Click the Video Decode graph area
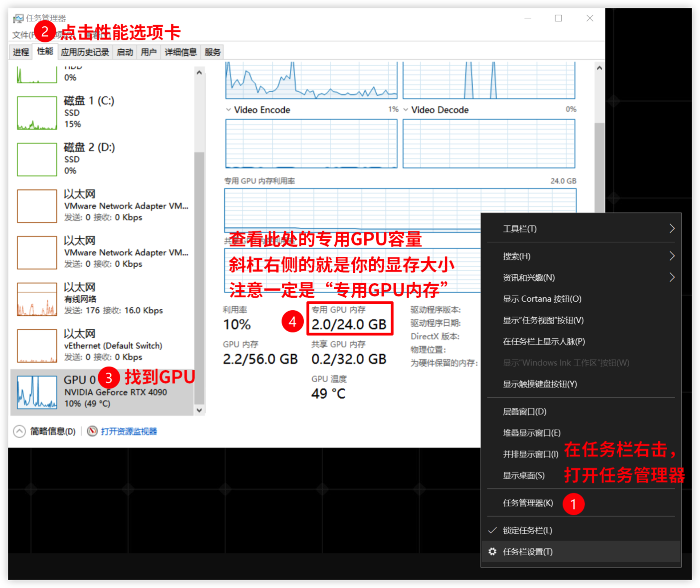 point(489,144)
